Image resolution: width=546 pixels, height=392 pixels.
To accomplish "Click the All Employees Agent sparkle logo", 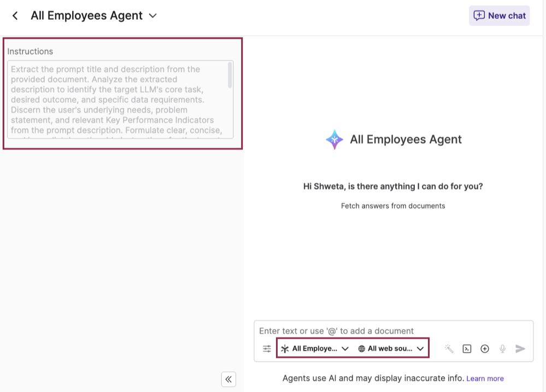I will [333, 139].
